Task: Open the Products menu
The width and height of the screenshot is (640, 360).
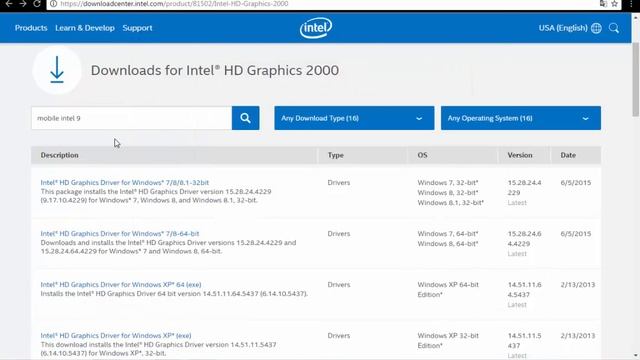Action: tap(31, 28)
